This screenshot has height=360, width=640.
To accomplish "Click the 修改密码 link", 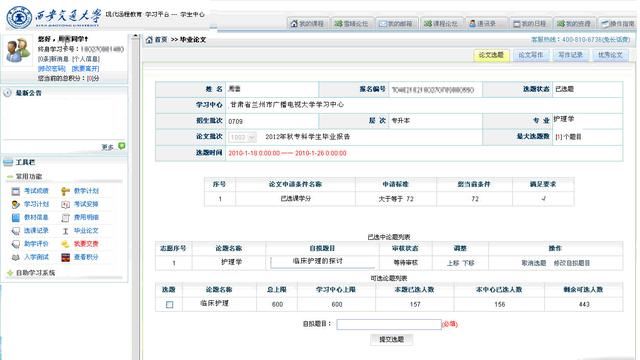I will click(x=52, y=69).
